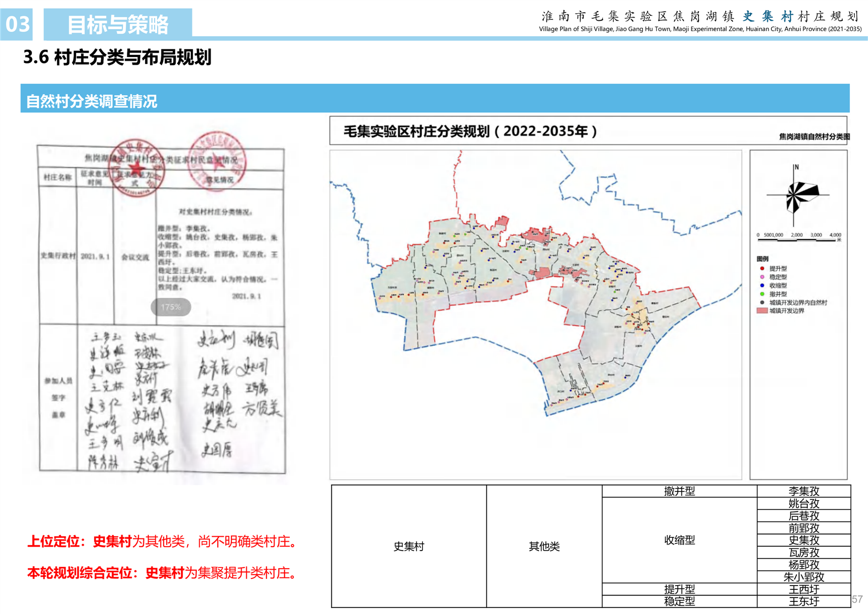
Task: Select the blue 收缩型 legend dot
Action: coord(762,285)
